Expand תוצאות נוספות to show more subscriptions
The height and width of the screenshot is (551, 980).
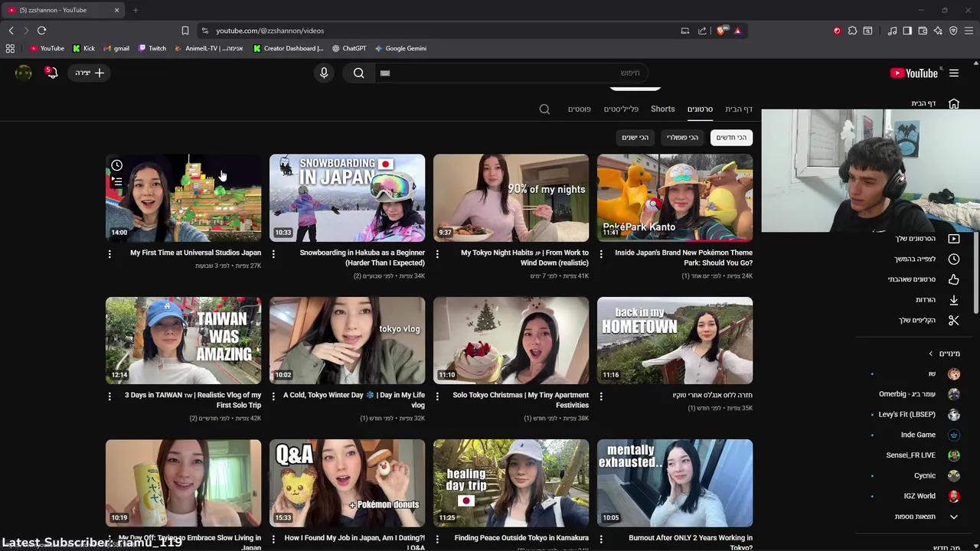pyautogui.click(x=927, y=517)
